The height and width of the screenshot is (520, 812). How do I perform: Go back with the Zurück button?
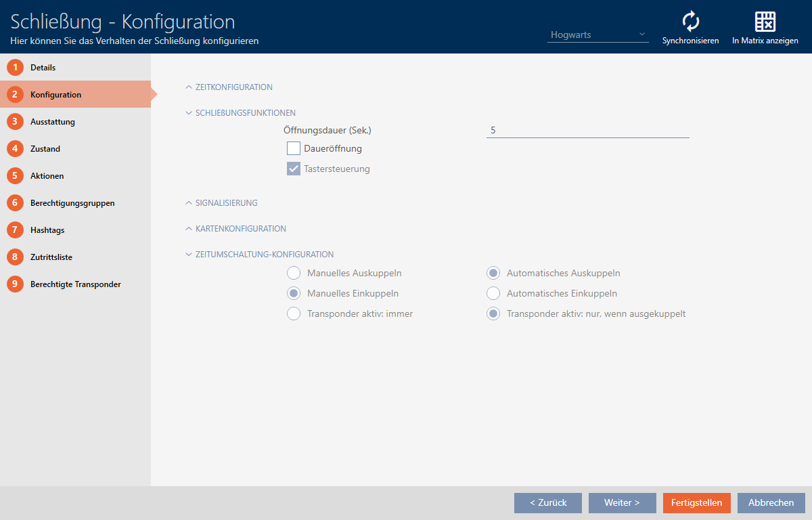click(x=547, y=503)
